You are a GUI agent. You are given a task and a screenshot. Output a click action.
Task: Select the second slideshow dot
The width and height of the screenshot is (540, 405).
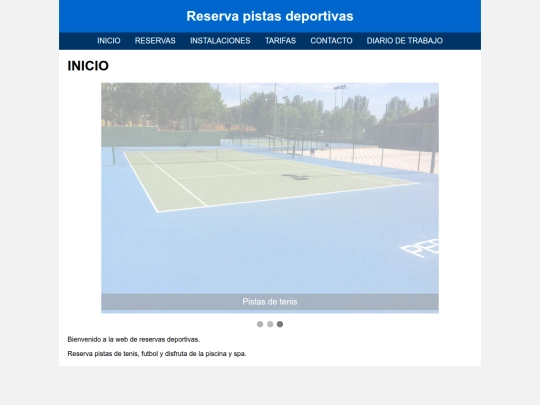click(270, 324)
